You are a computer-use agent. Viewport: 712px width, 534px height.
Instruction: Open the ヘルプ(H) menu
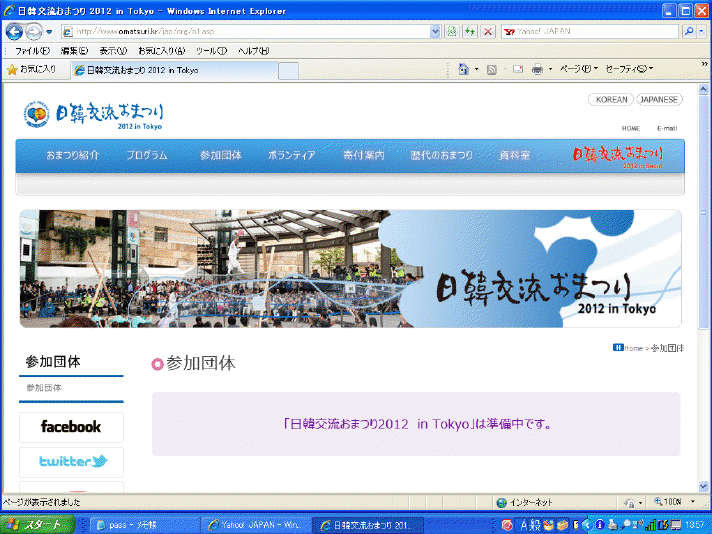click(x=253, y=51)
